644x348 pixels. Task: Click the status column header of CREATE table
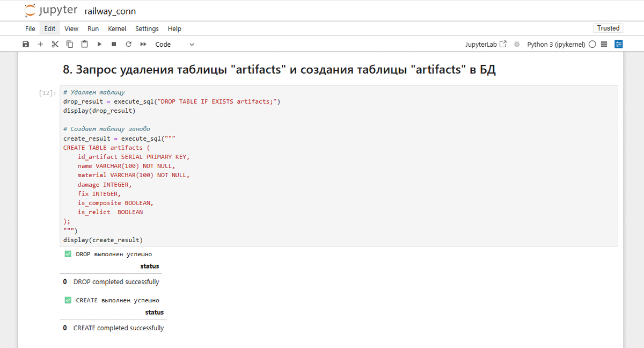coord(155,312)
